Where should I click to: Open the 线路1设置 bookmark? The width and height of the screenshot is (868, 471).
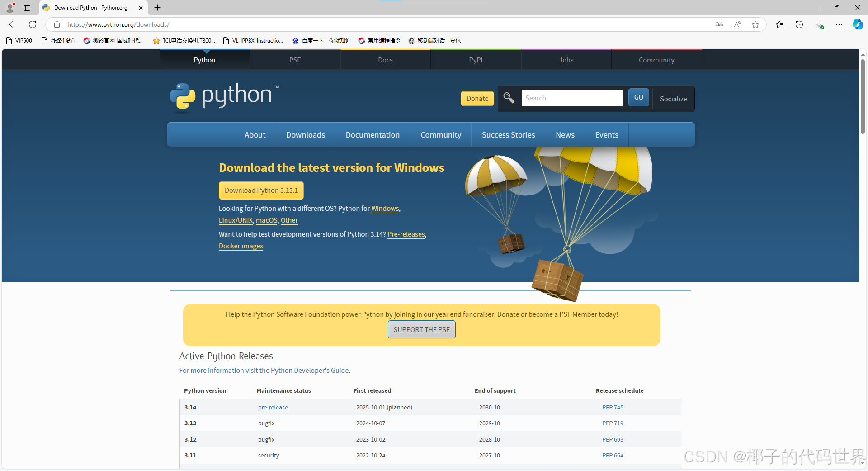coord(59,41)
